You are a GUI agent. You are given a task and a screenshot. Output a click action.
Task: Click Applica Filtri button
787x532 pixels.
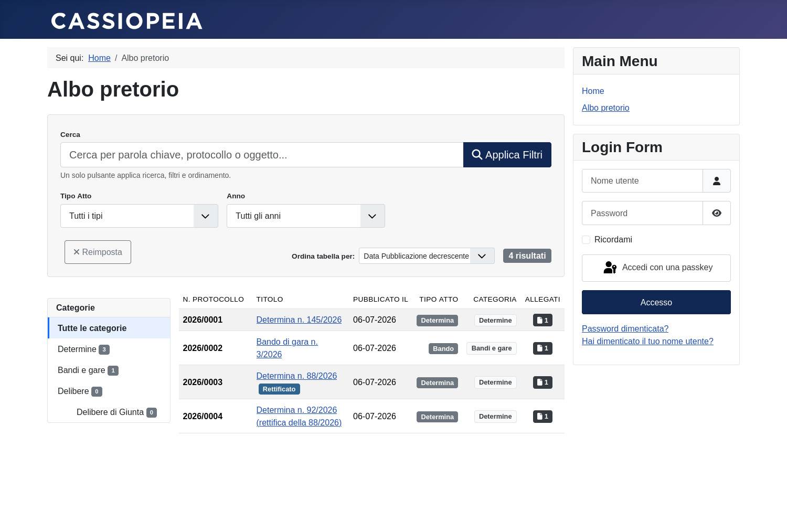pos(507,155)
